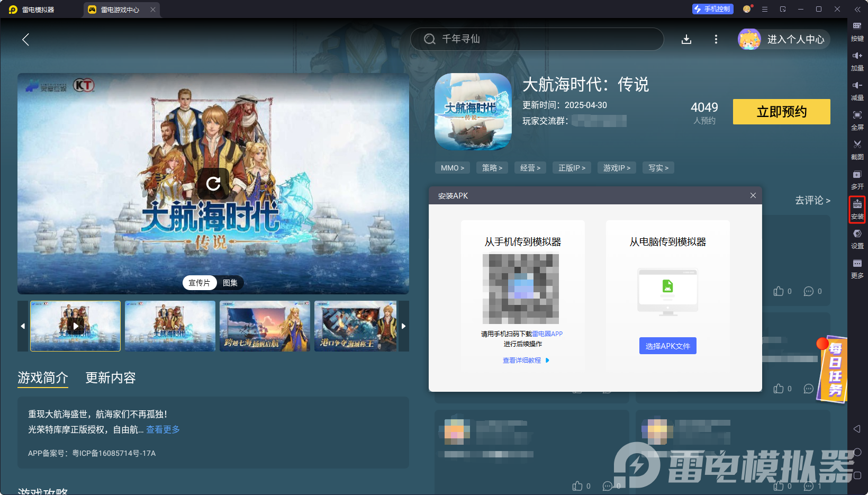
Task: Click the game title 大航海时代：传说
Action: pyautogui.click(x=586, y=84)
